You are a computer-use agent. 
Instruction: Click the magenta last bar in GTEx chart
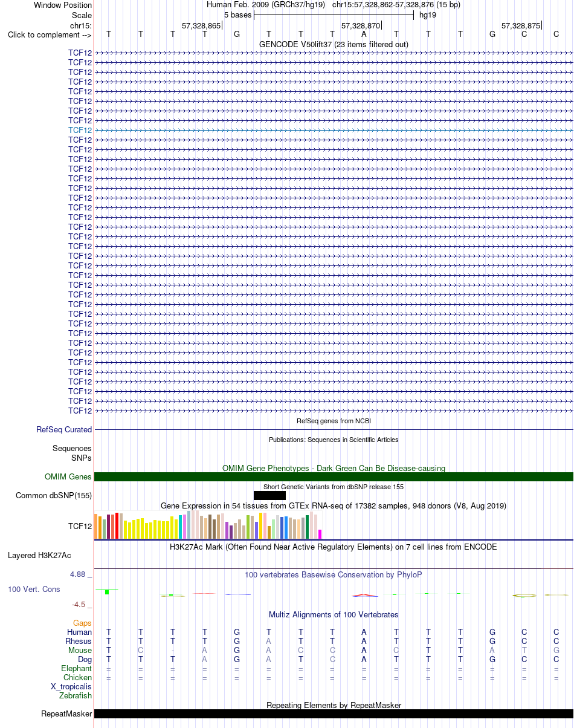click(320, 535)
